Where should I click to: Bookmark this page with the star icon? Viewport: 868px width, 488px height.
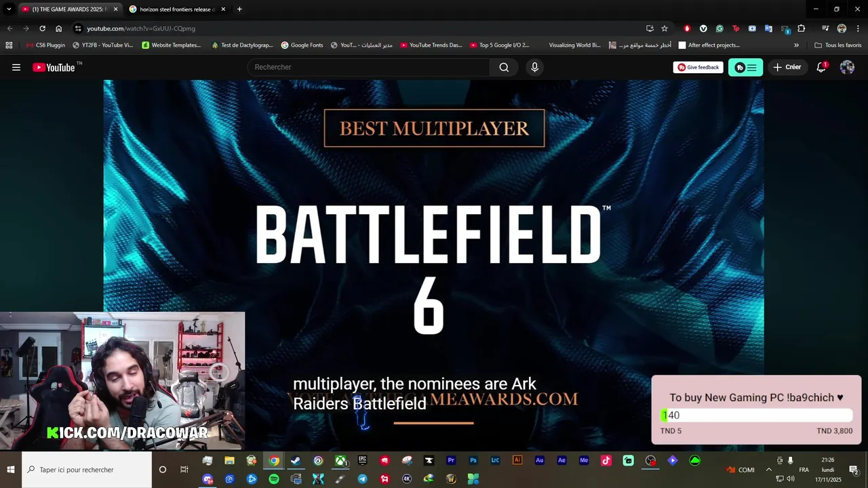665,28
